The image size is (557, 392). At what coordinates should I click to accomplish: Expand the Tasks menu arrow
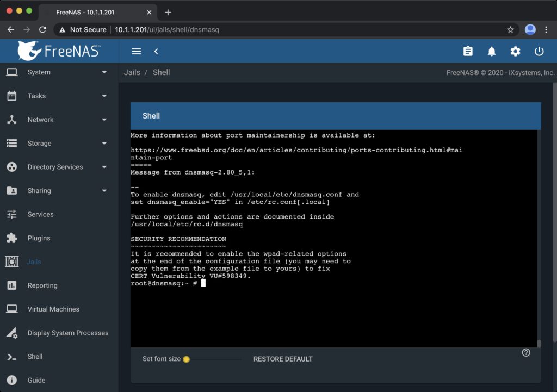[x=104, y=96]
